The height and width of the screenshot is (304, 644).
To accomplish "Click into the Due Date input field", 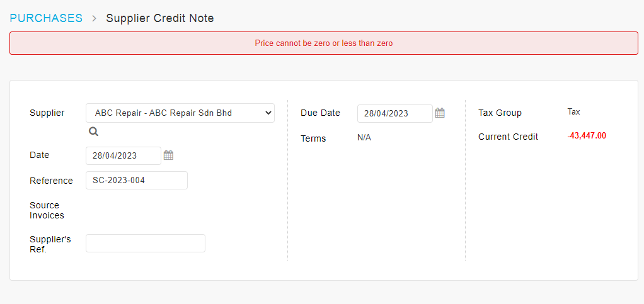I will coord(394,113).
